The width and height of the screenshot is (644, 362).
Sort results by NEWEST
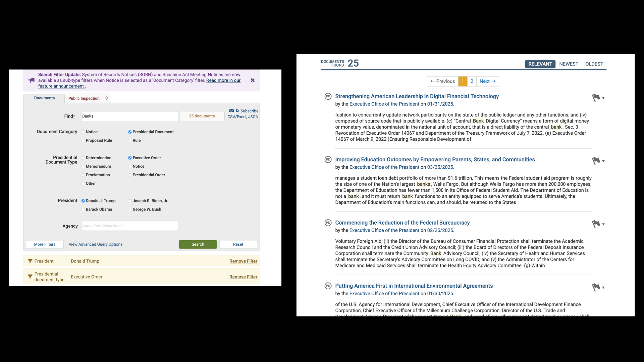coord(569,64)
